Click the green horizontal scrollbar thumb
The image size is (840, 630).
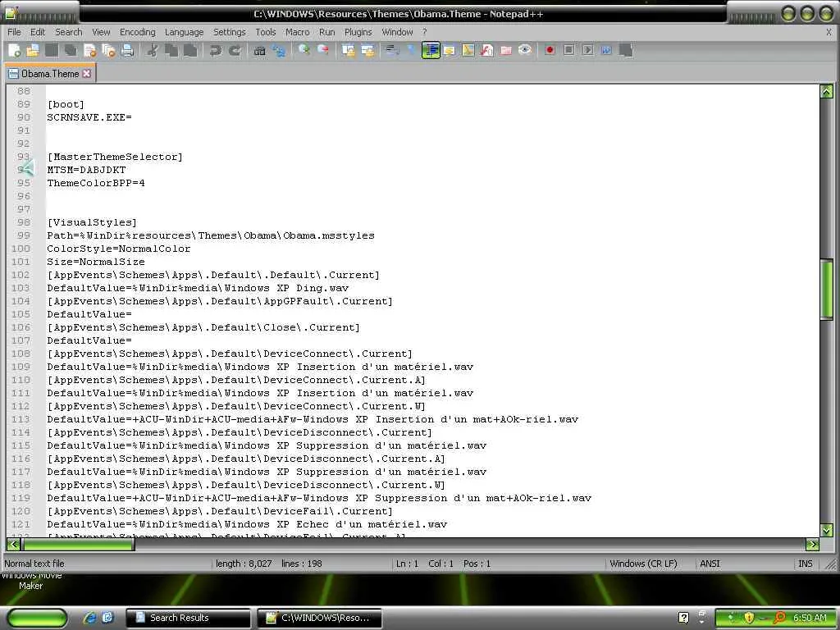tap(78, 545)
